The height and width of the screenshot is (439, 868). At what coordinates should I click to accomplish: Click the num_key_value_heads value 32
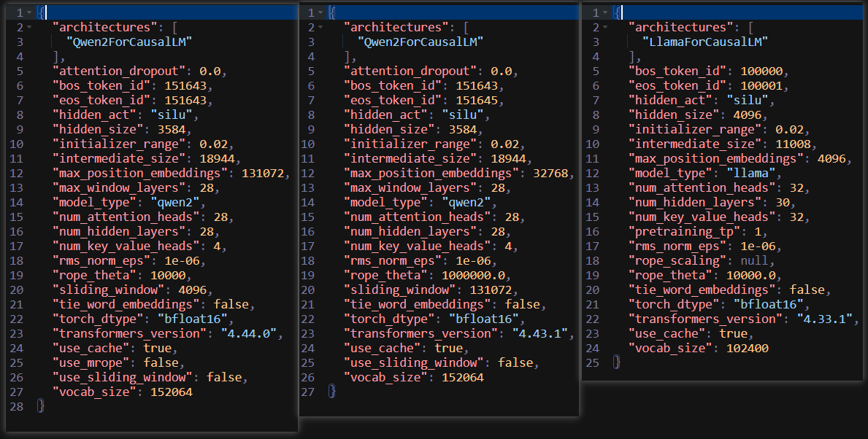[796, 217]
